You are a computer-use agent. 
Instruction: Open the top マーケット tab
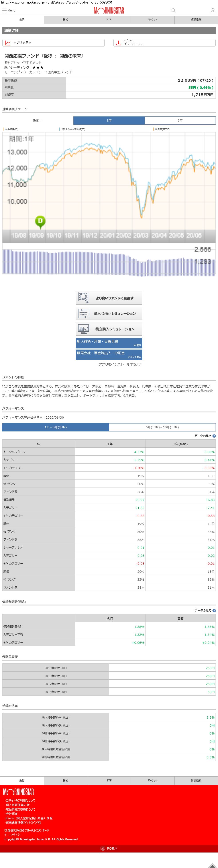153,19
